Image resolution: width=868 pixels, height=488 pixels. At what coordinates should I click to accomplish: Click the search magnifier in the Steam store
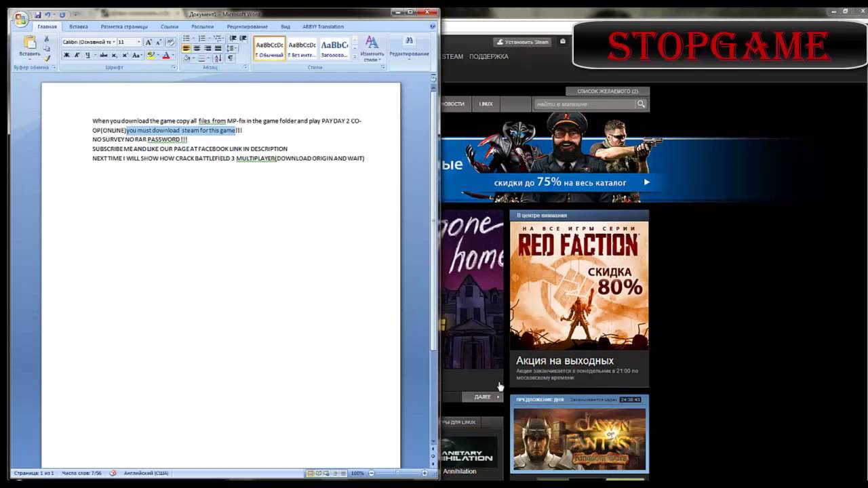click(x=641, y=104)
